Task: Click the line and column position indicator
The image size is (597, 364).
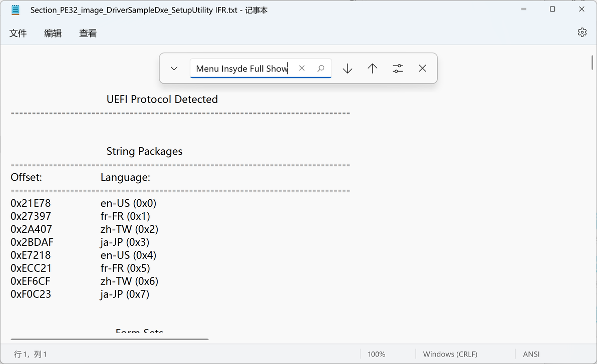Action: pyautogui.click(x=31, y=354)
